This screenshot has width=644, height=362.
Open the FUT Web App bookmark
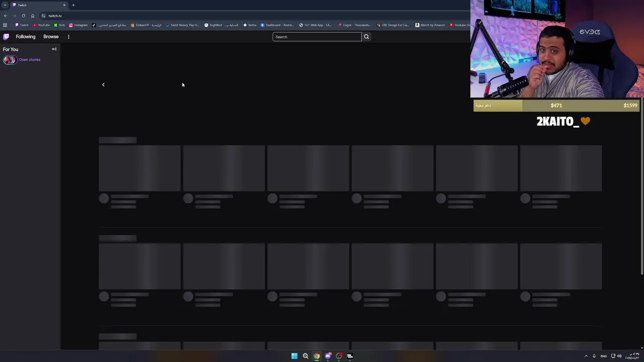(315, 25)
